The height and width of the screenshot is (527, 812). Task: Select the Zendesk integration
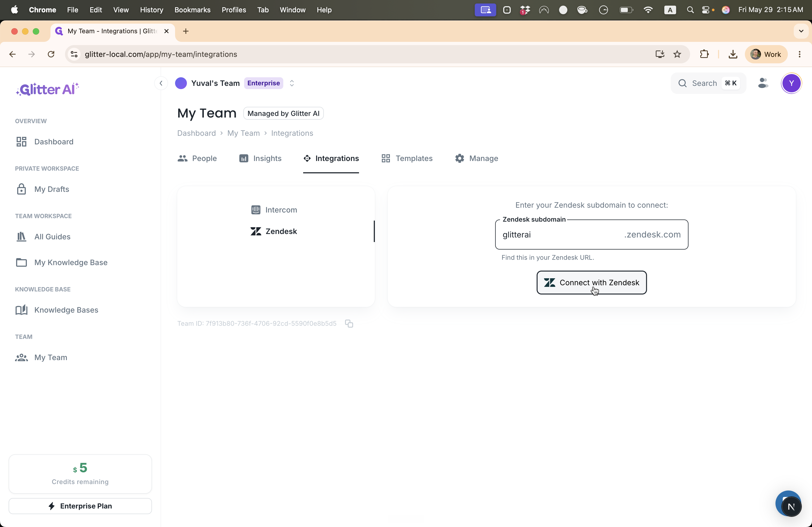click(274, 232)
